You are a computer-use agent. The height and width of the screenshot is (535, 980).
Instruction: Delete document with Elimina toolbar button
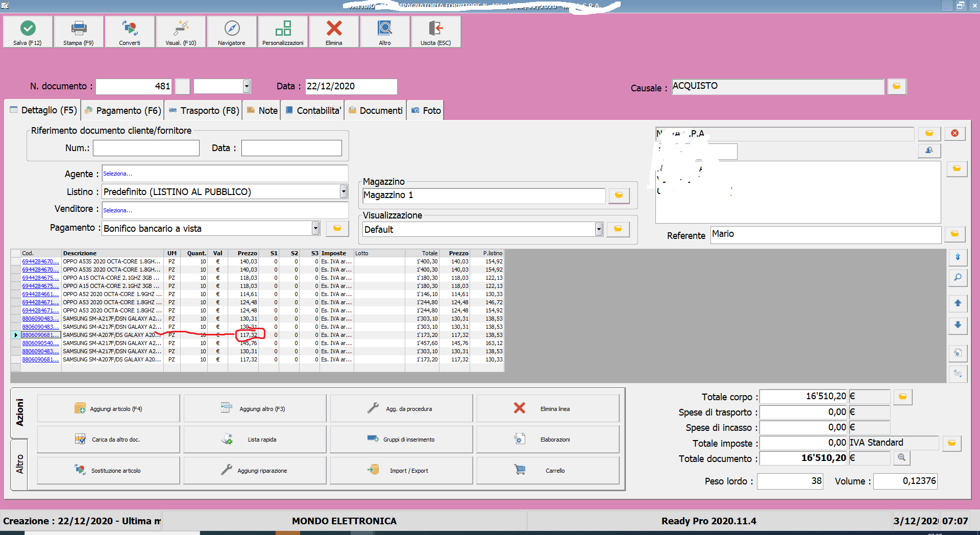pos(334,32)
